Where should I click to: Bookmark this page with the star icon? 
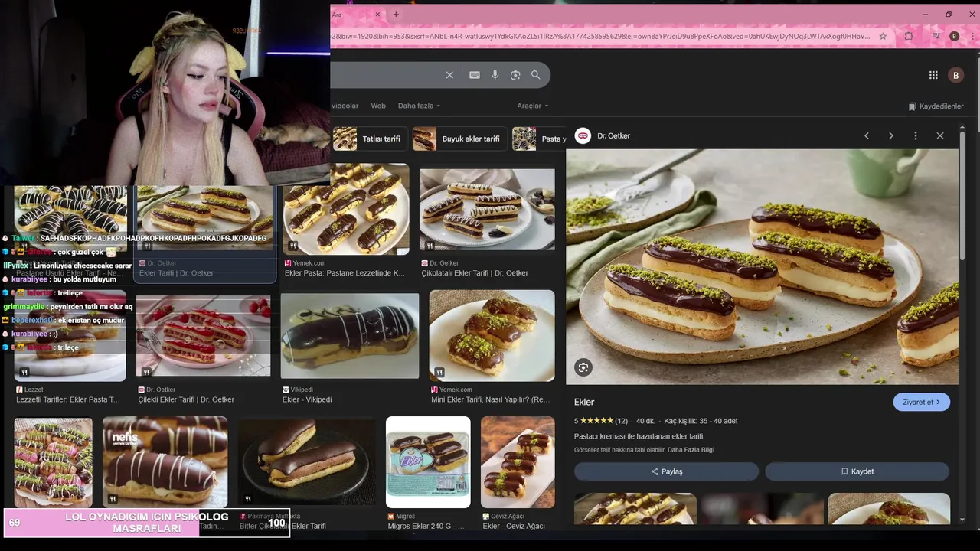883,36
